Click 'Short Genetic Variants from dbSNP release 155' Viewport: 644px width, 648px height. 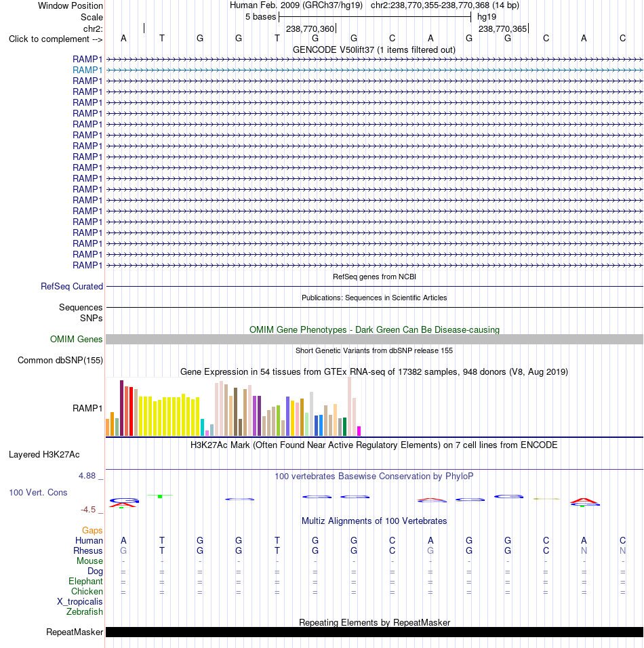[374, 351]
